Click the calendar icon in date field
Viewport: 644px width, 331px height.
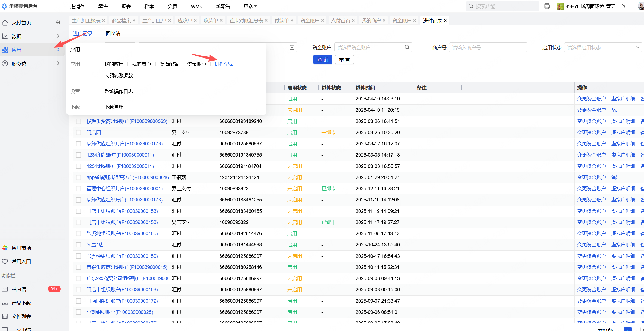coord(292,47)
